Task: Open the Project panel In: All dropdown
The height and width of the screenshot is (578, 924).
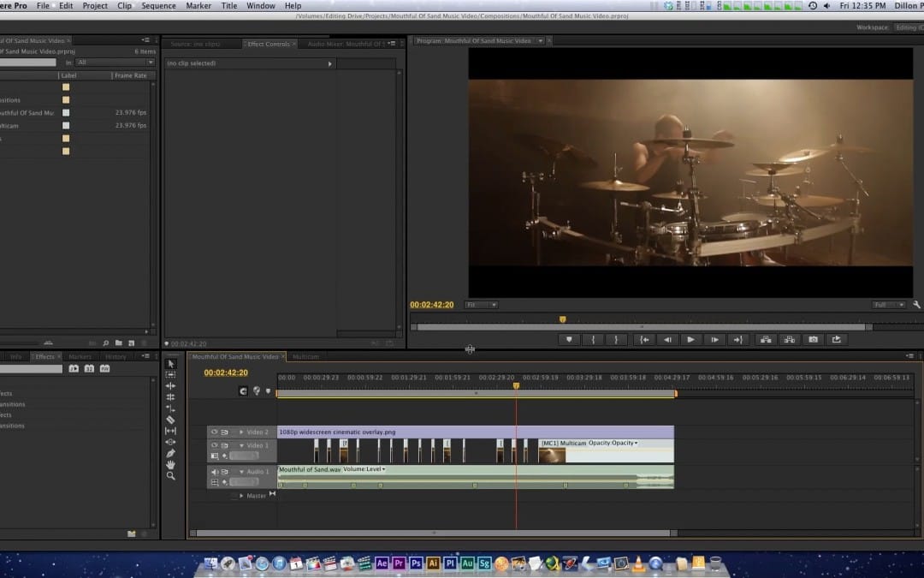Action: point(115,62)
